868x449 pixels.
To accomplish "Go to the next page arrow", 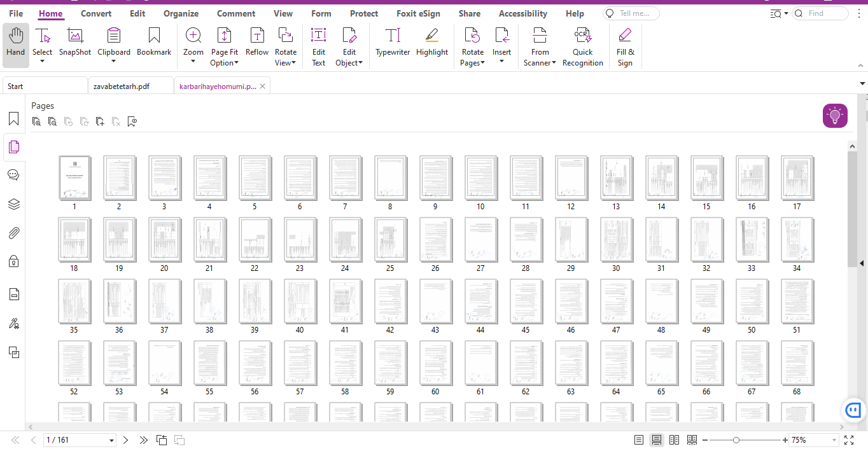I will [126, 440].
